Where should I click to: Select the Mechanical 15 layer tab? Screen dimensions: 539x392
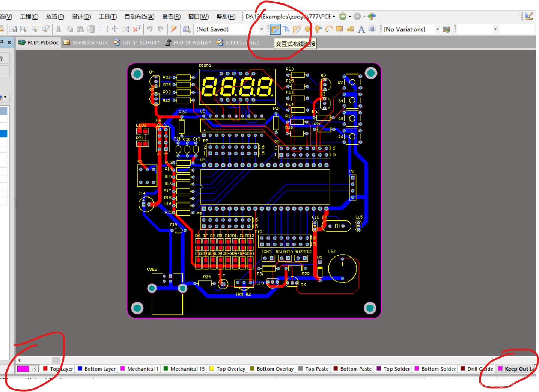tap(184, 369)
